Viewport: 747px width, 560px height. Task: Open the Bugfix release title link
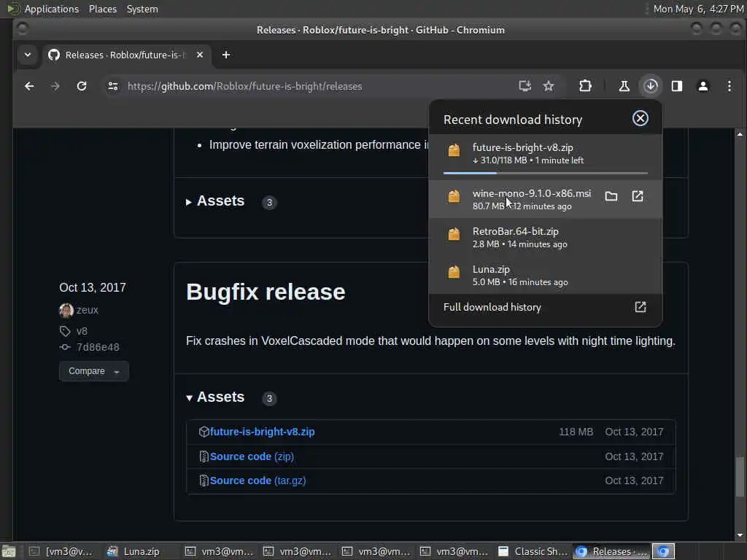[266, 292]
